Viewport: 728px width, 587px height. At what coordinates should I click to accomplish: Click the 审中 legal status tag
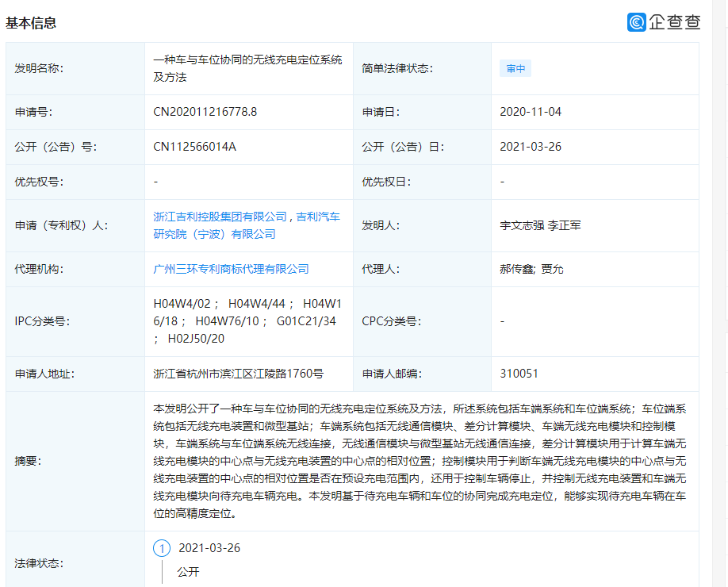coord(515,69)
